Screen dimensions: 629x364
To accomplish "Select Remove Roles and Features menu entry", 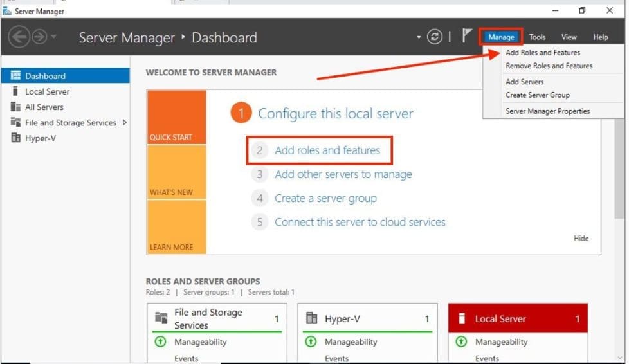I will (x=549, y=66).
